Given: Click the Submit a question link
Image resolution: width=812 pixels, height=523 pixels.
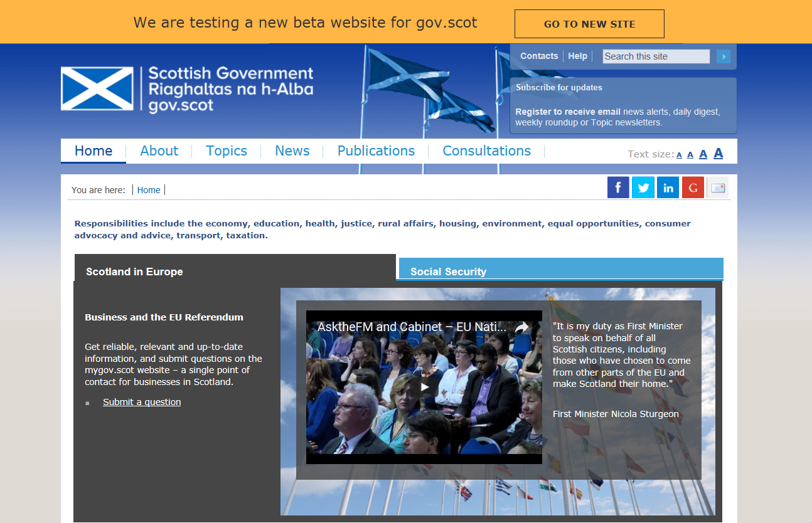Looking at the screenshot, I should tap(142, 402).
